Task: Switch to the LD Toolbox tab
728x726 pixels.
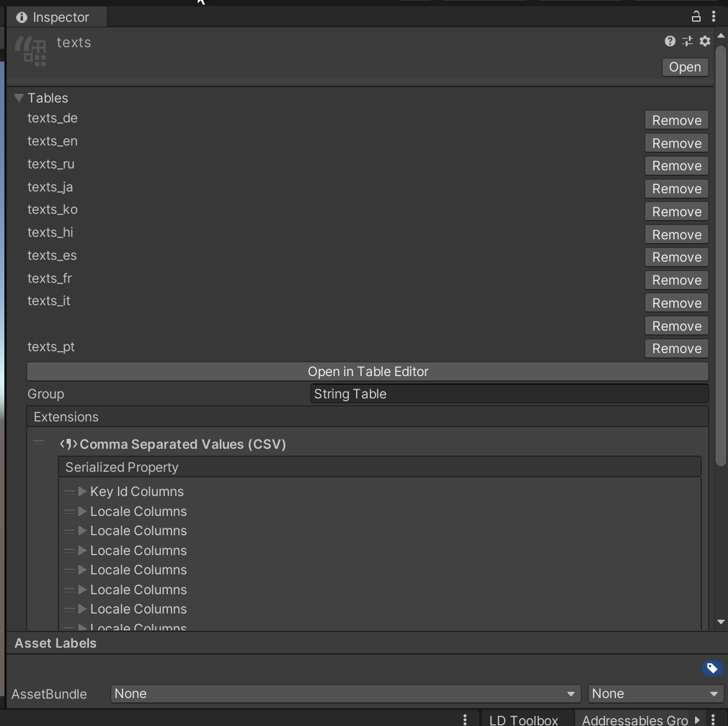Action: coord(525,720)
